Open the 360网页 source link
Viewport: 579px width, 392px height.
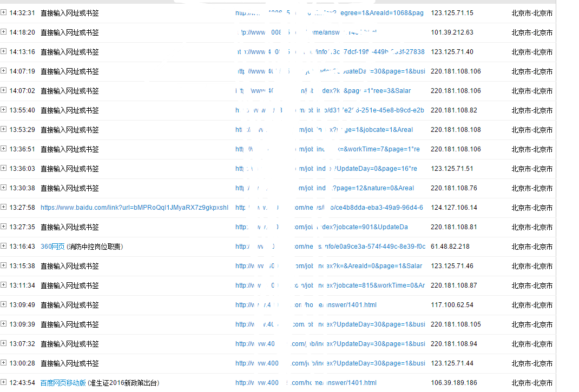pyautogui.click(x=52, y=247)
